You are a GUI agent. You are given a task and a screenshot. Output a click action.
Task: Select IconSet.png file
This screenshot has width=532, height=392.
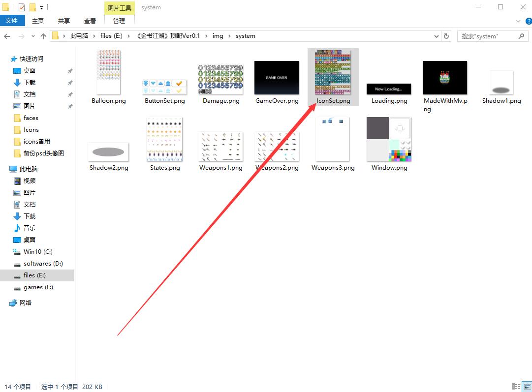(x=333, y=77)
